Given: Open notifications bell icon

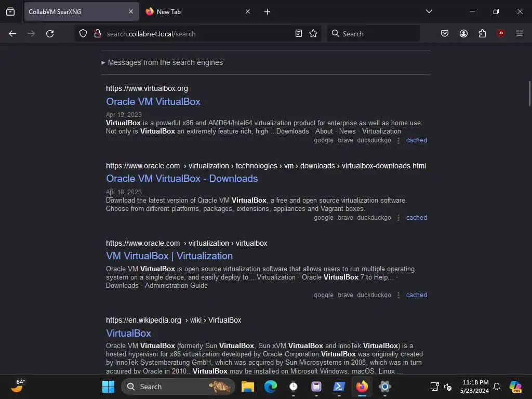Looking at the screenshot, I should pyautogui.click(x=497, y=387).
